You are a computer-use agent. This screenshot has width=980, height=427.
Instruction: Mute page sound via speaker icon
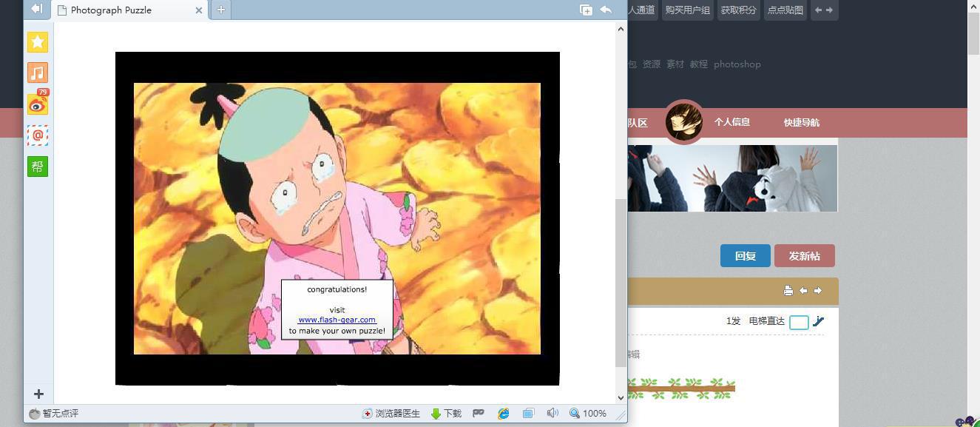552,414
